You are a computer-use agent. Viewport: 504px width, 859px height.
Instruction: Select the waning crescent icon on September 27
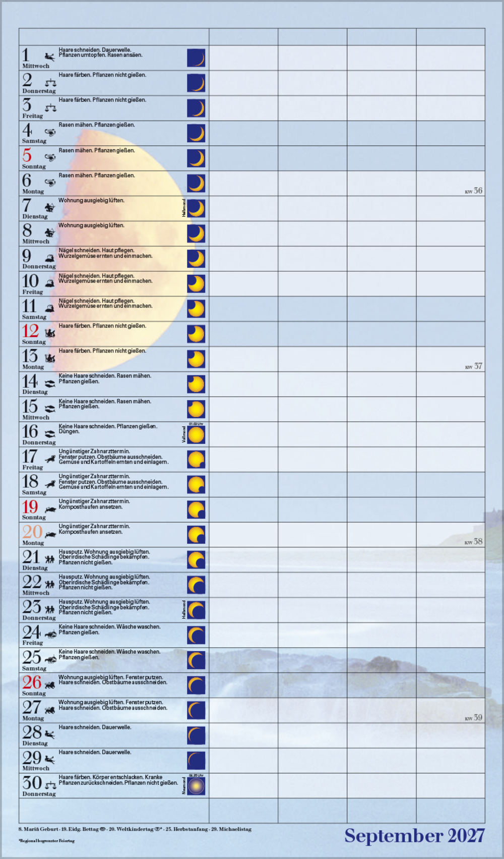click(x=196, y=710)
